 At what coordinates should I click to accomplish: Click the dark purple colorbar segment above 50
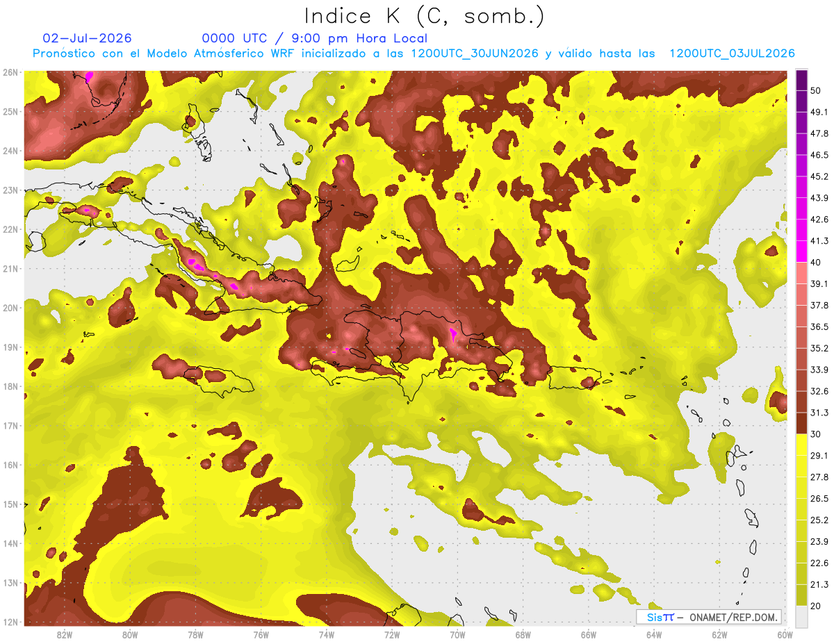(x=802, y=80)
